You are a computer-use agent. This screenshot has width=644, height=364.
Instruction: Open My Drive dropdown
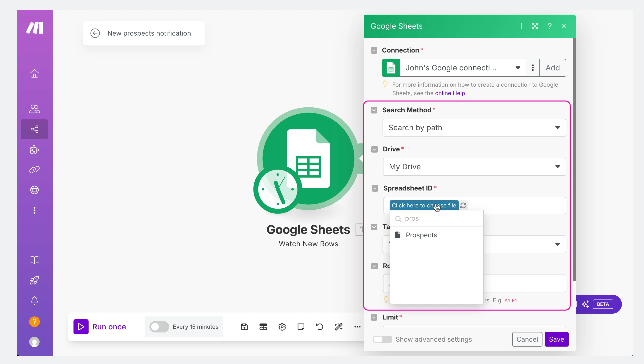point(474,166)
